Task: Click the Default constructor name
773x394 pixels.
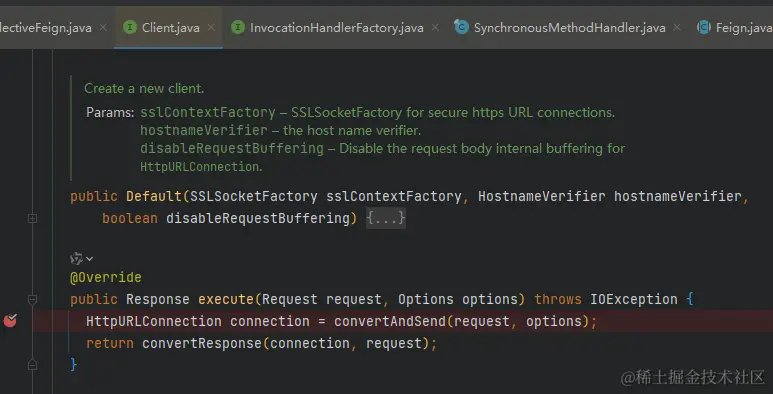Action: pyautogui.click(x=154, y=196)
